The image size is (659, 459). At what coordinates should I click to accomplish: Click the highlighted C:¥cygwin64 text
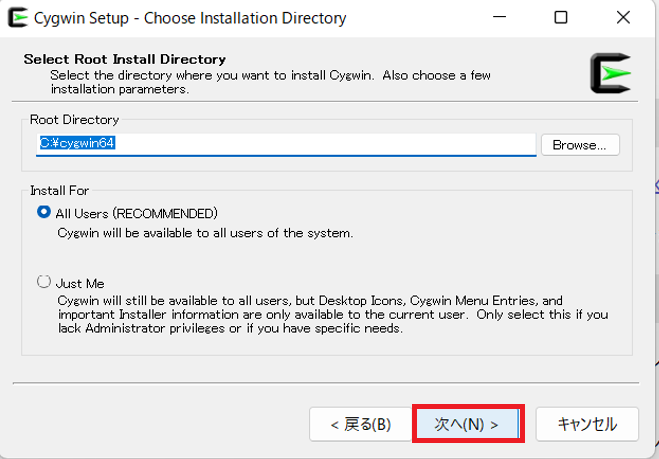coord(77,143)
